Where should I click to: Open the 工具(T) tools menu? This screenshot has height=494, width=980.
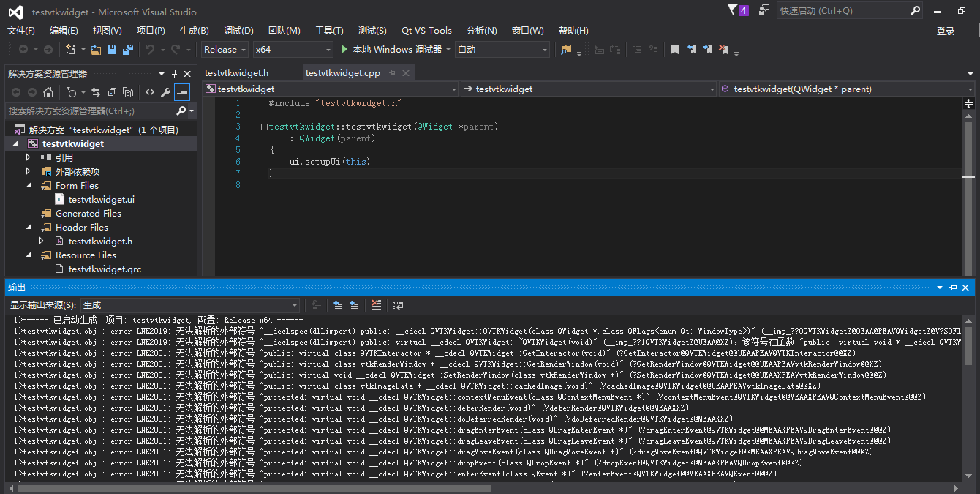click(329, 31)
